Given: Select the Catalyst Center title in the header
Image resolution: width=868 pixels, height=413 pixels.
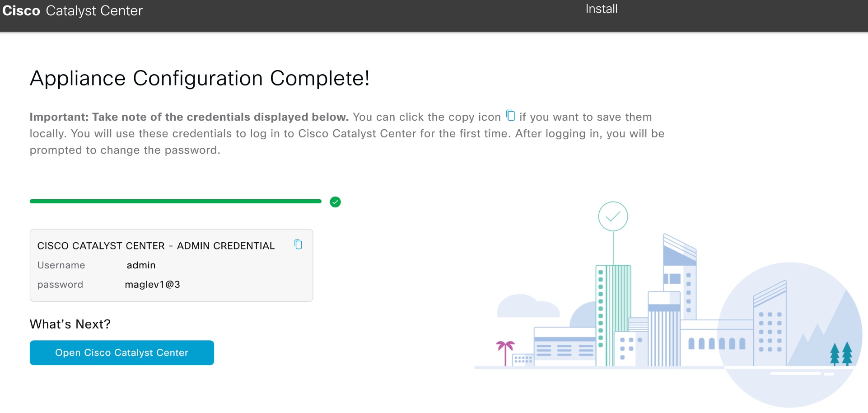Looking at the screenshot, I should [94, 10].
